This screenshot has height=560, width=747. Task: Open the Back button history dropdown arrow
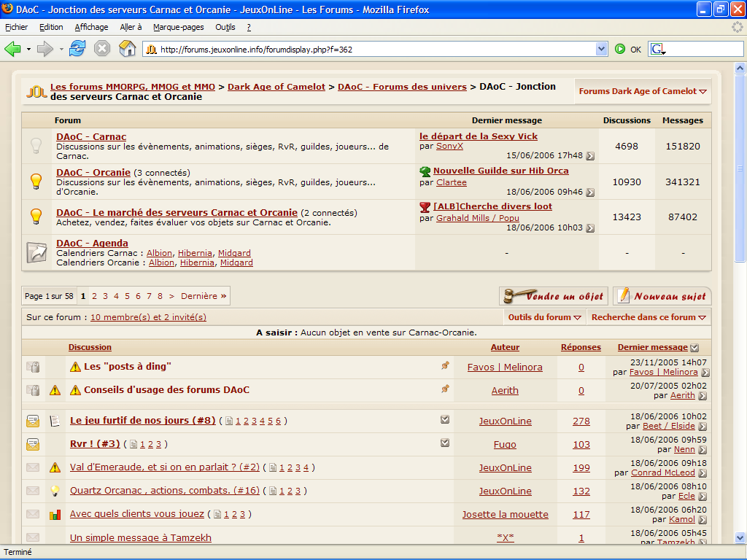click(x=28, y=49)
